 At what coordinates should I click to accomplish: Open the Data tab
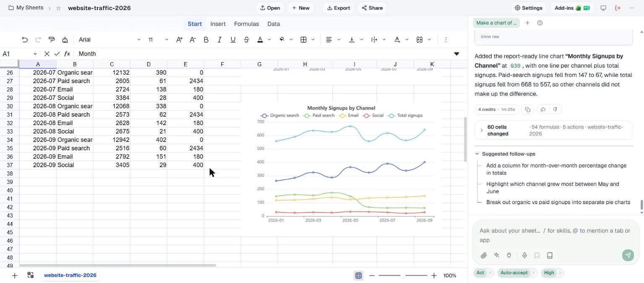coord(273,24)
